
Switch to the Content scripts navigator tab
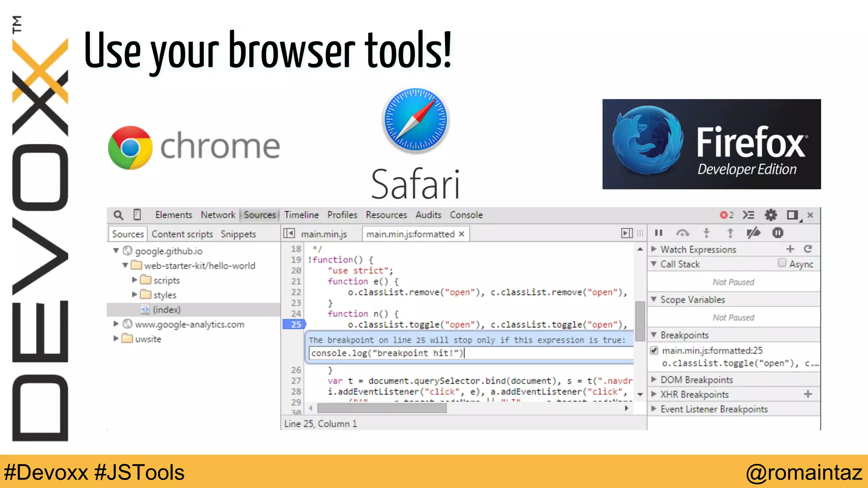(182, 234)
